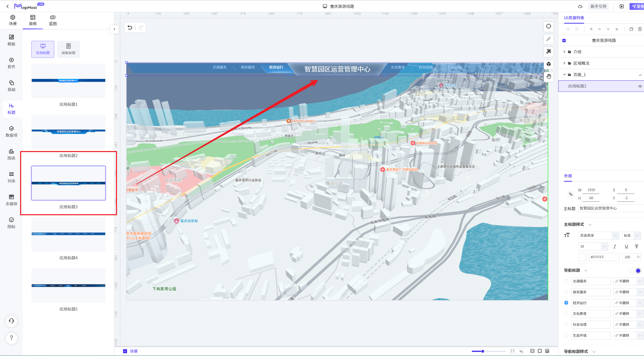This screenshot has height=356, width=644.
Task: Delete selected item with trash icon
Action: 640,29
